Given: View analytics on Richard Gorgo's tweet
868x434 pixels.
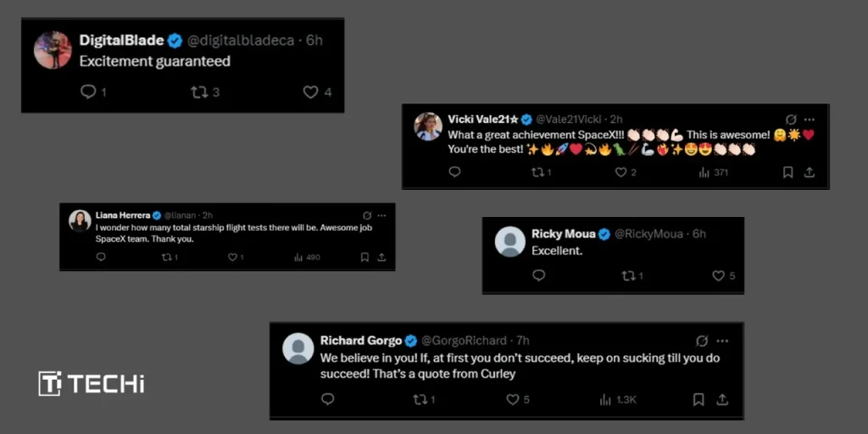Looking at the screenshot, I should 605,399.
